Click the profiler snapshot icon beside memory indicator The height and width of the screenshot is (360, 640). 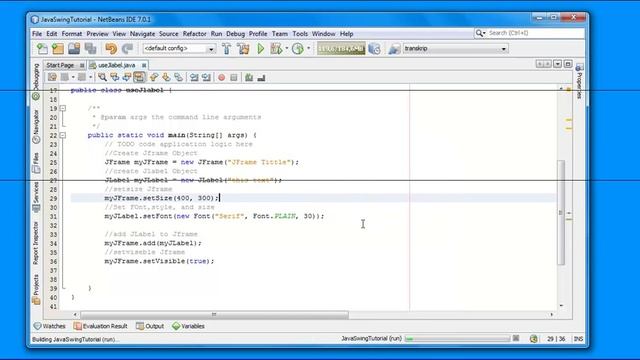click(374, 49)
